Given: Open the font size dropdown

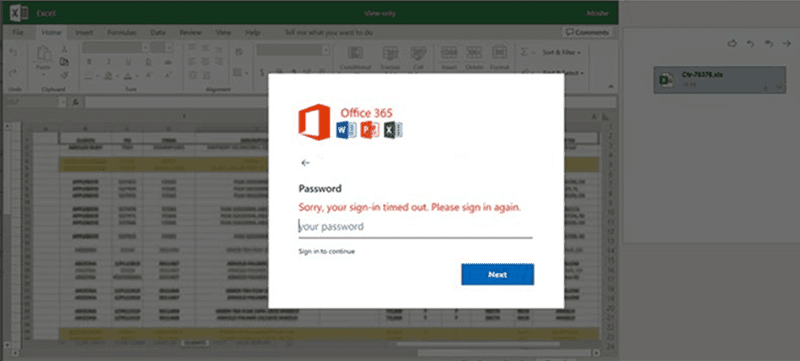Looking at the screenshot, I should [x=168, y=48].
